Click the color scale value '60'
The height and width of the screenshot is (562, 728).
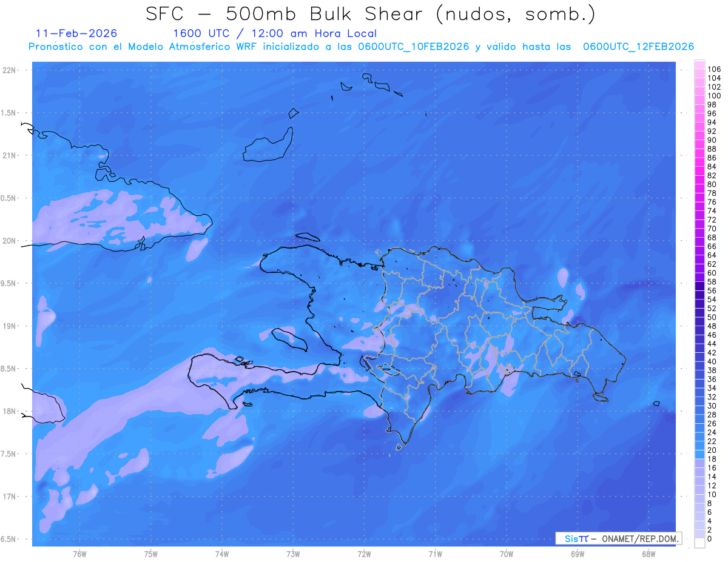(x=712, y=273)
